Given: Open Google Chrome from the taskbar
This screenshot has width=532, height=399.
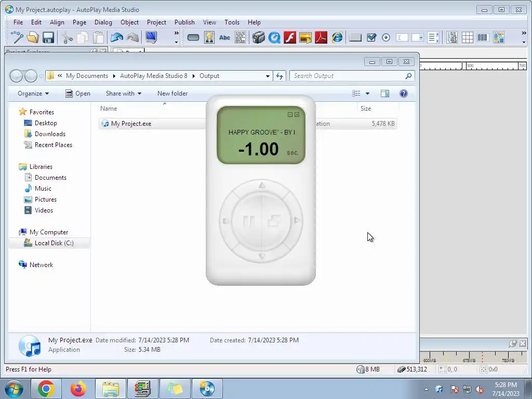Looking at the screenshot, I should [46, 389].
